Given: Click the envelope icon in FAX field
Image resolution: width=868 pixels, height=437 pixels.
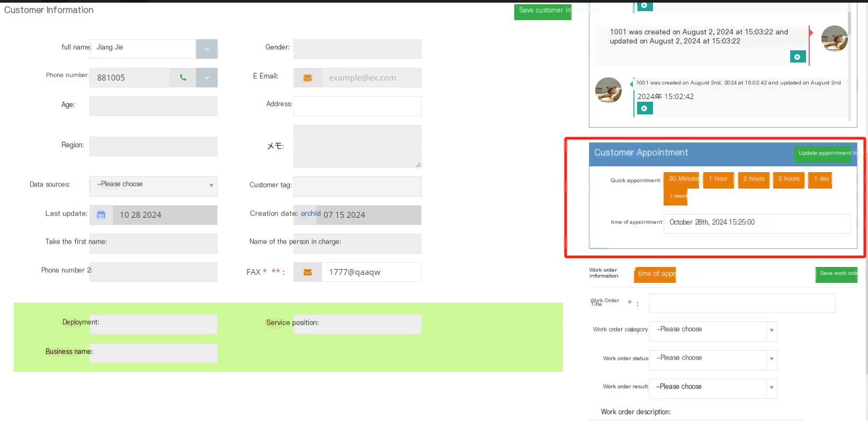Looking at the screenshot, I should pos(307,272).
